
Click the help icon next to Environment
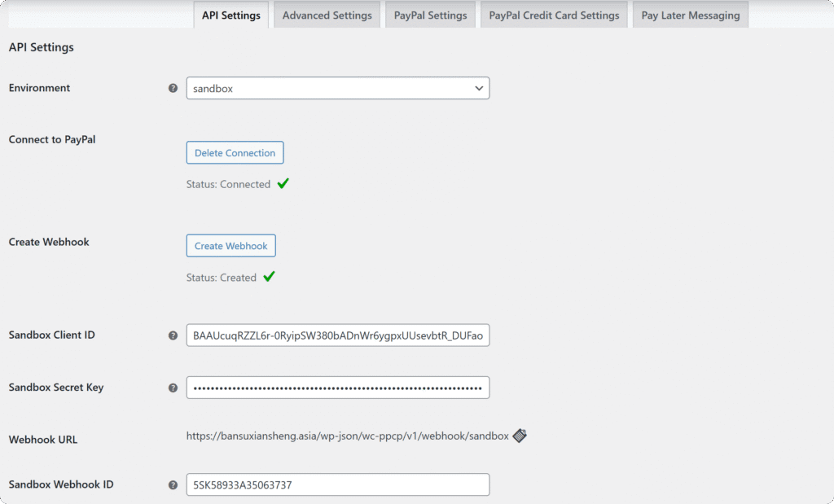tap(173, 88)
